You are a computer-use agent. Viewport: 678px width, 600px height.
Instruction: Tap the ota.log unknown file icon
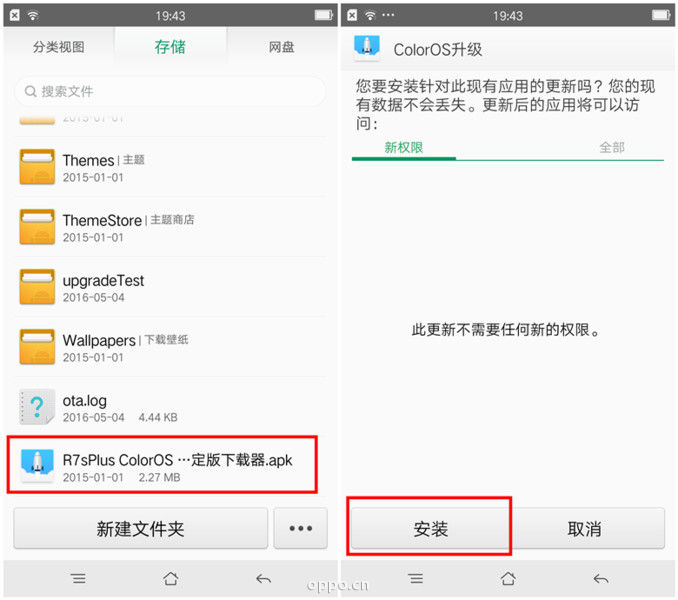[37, 407]
